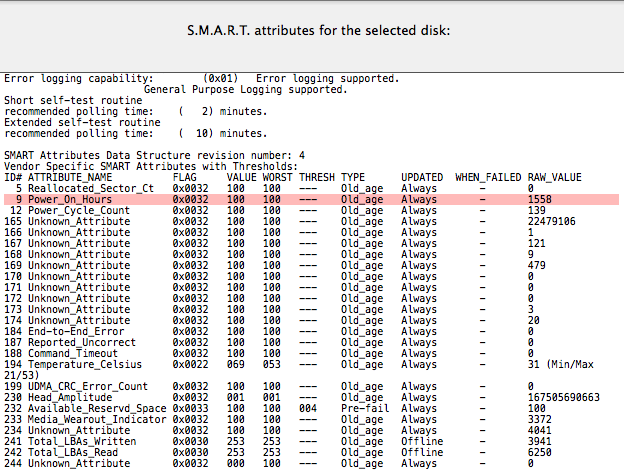Click the raw value 139 for Power_Cycle_Count
The height and width of the screenshot is (476, 624).
click(536, 211)
